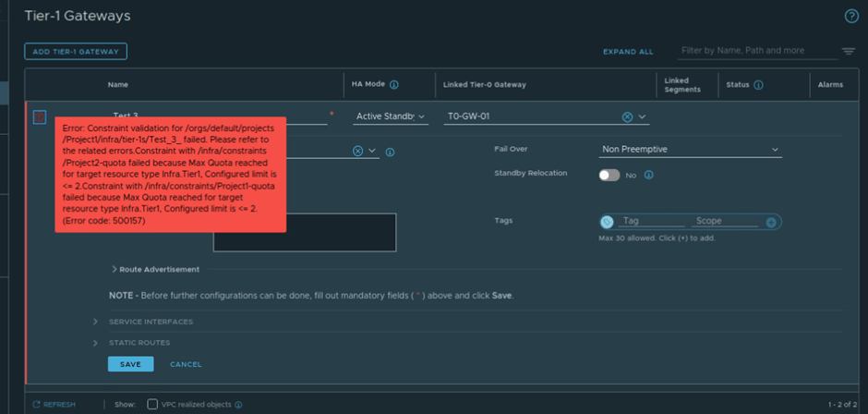Clear the linked T0-GW-01 gateway selection

click(x=627, y=116)
